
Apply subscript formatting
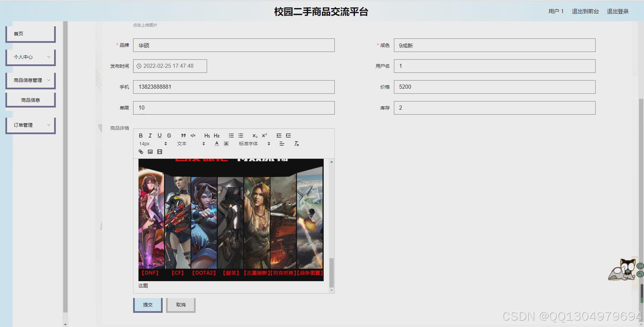coord(255,136)
